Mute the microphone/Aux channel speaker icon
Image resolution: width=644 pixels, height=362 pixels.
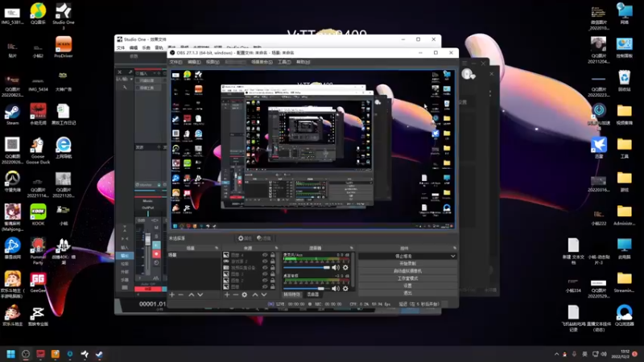coord(336,268)
